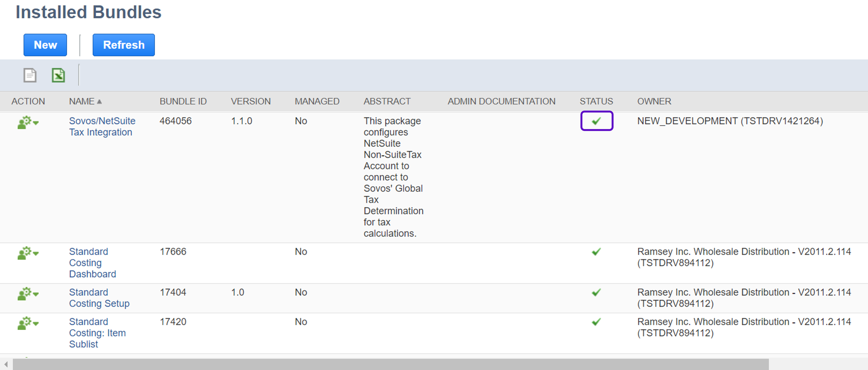
Task: Click status checkmark for Standard Costing: Item Sublist
Action: [x=596, y=322]
